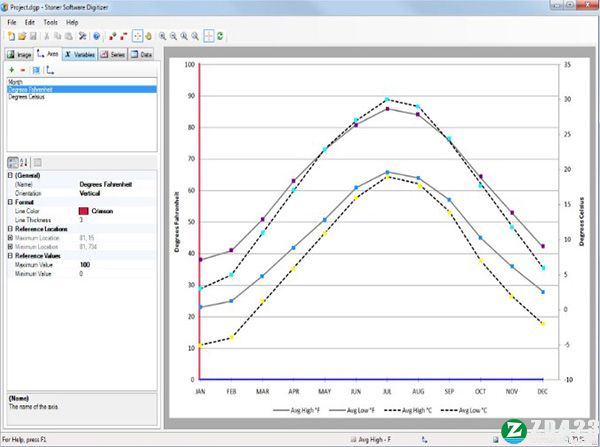
Task: Click the Crimson line color swatch
Action: [x=83, y=211]
